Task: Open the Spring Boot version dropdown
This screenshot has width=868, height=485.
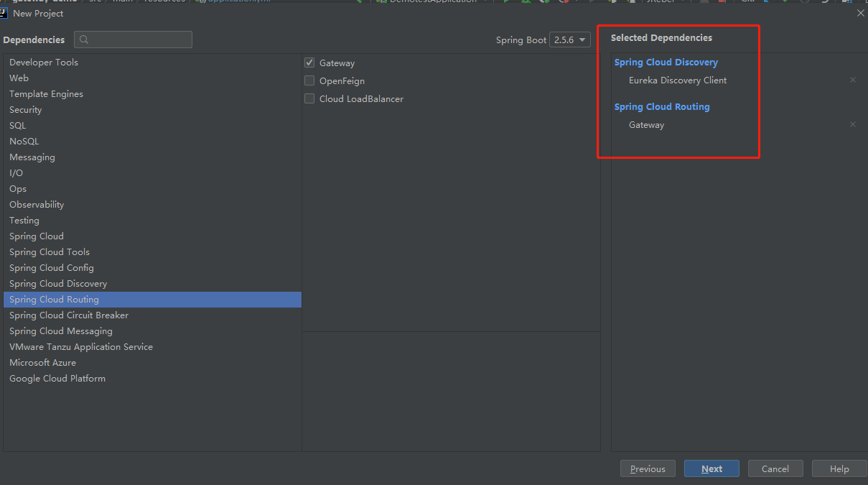Action: point(570,40)
